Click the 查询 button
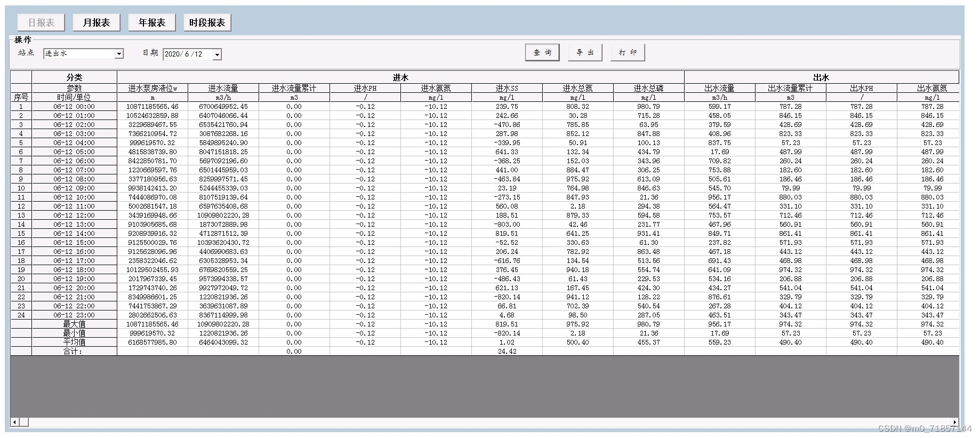This screenshot has width=980, height=438. (x=542, y=52)
